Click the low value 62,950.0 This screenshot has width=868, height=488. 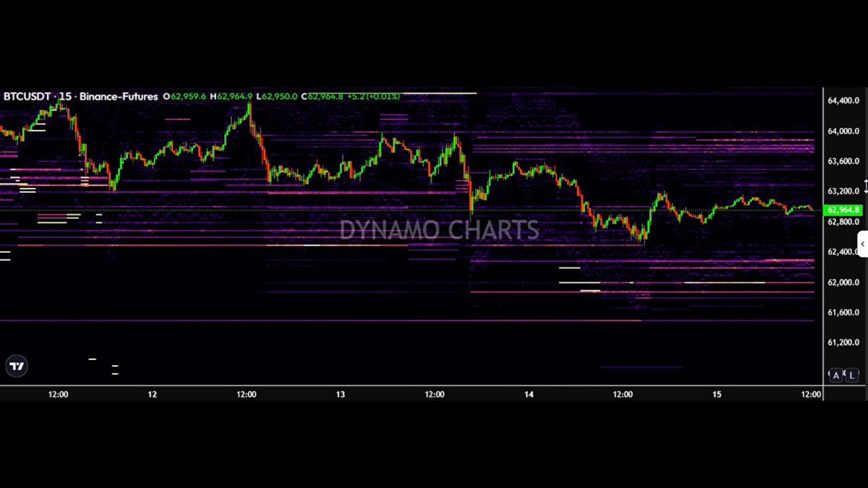coord(279,96)
